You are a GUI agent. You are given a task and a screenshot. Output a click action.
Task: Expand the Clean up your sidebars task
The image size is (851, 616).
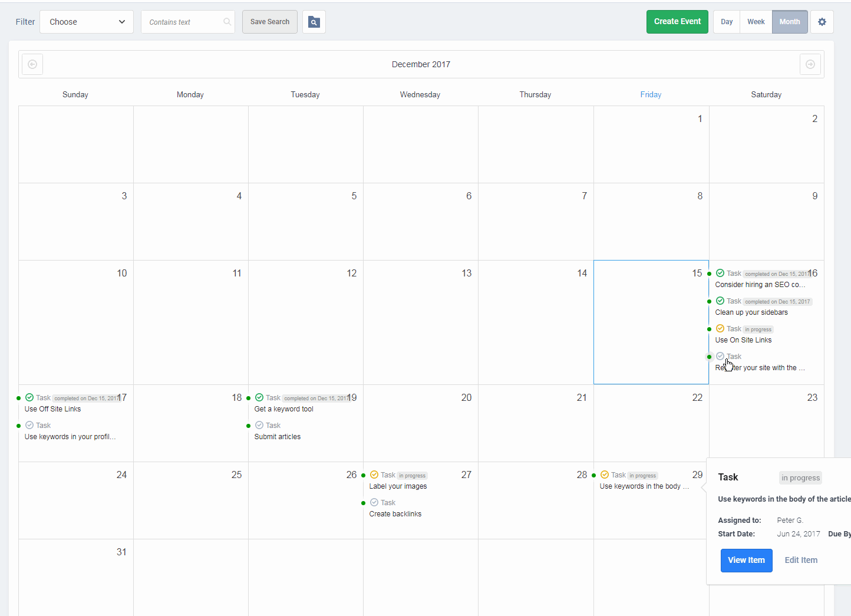point(751,312)
